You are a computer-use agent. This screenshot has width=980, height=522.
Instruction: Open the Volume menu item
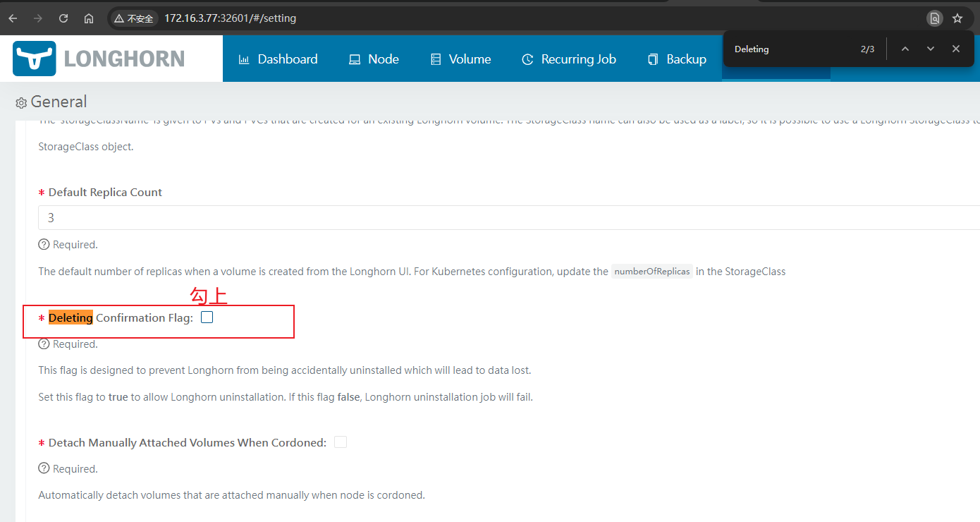460,59
